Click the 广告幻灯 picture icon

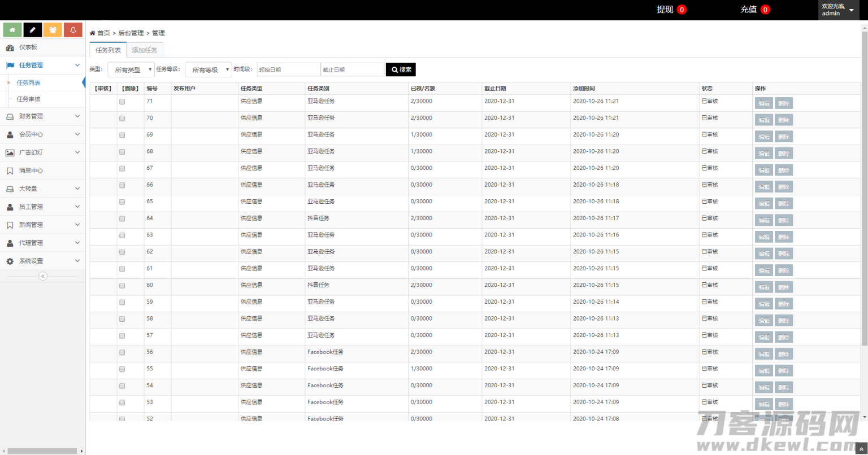[x=10, y=152]
